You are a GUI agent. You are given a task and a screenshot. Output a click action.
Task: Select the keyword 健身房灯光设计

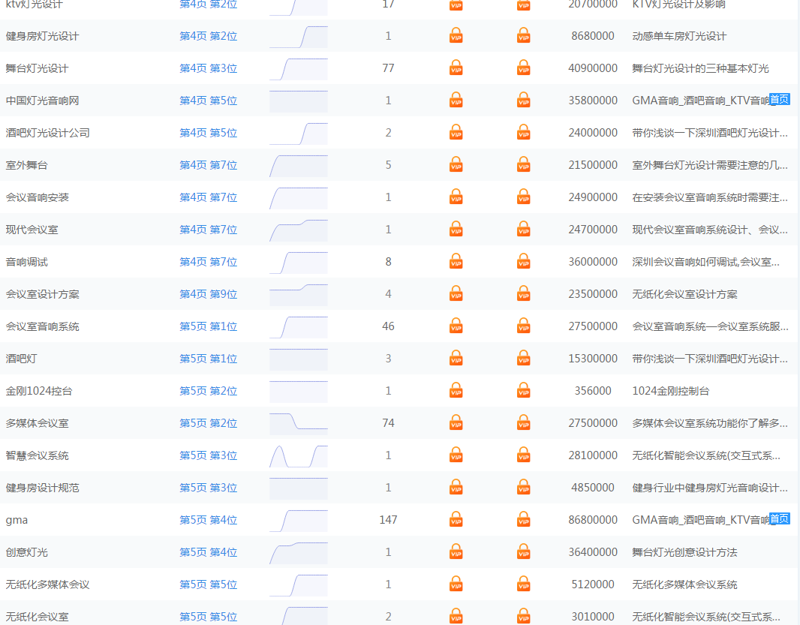click(x=42, y=36)
